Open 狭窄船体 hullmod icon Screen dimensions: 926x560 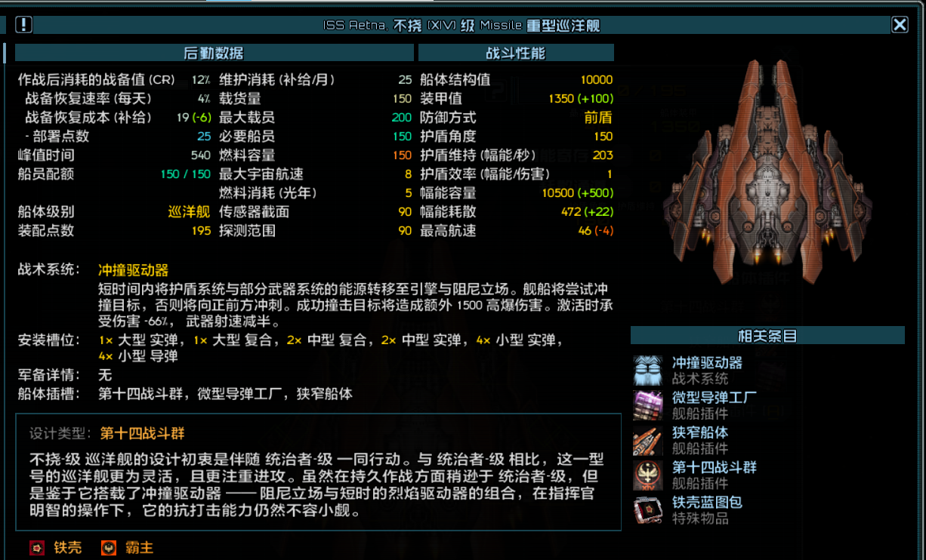pos(648,440)
